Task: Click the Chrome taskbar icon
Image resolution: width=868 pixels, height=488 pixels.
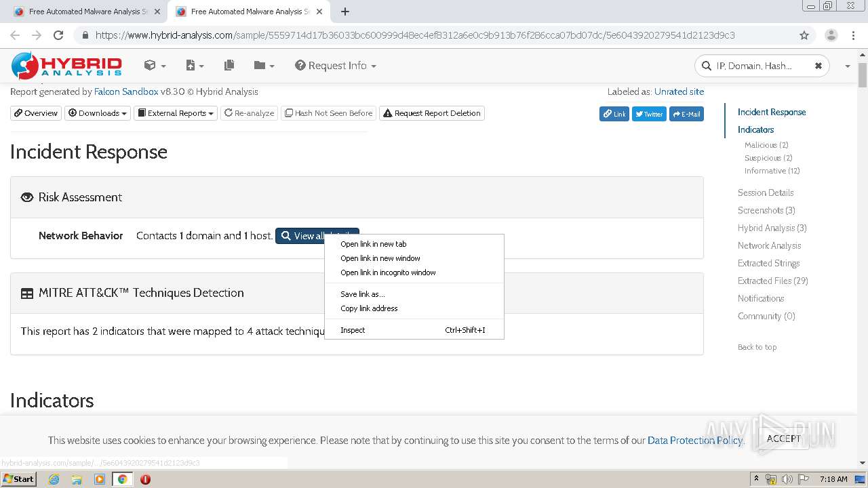Action: pos(123,479)
